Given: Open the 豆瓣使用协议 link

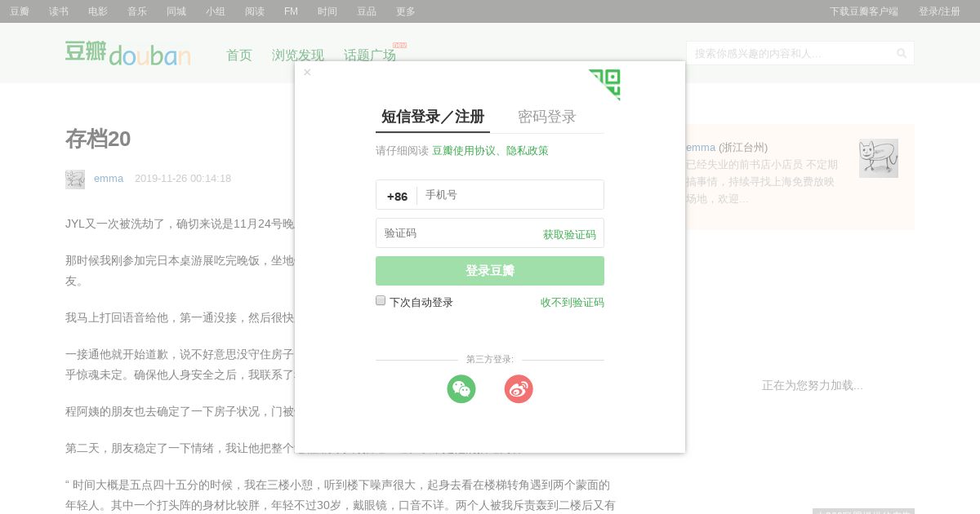Looking at the screenshot, I should tap(464, 151).
